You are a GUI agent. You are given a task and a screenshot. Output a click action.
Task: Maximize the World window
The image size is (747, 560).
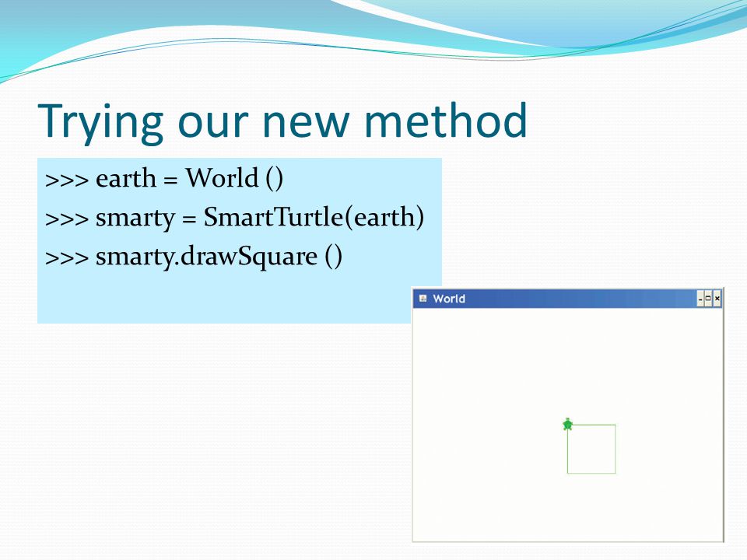(x=708, y=299)
